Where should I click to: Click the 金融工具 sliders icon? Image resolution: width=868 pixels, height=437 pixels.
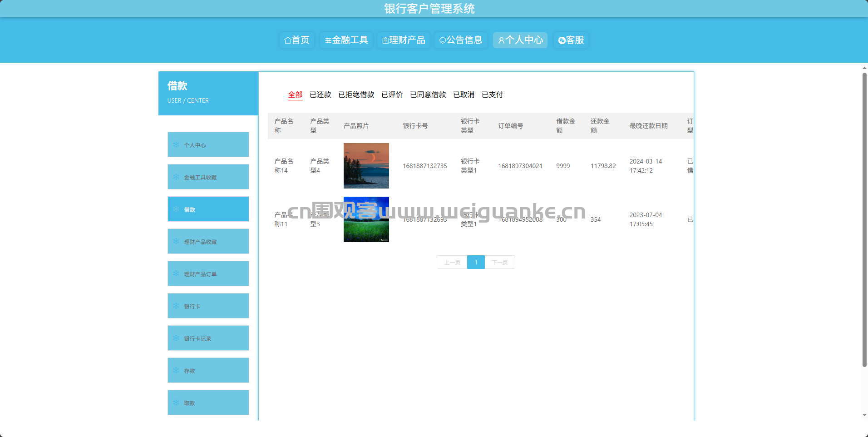[328, 41]
